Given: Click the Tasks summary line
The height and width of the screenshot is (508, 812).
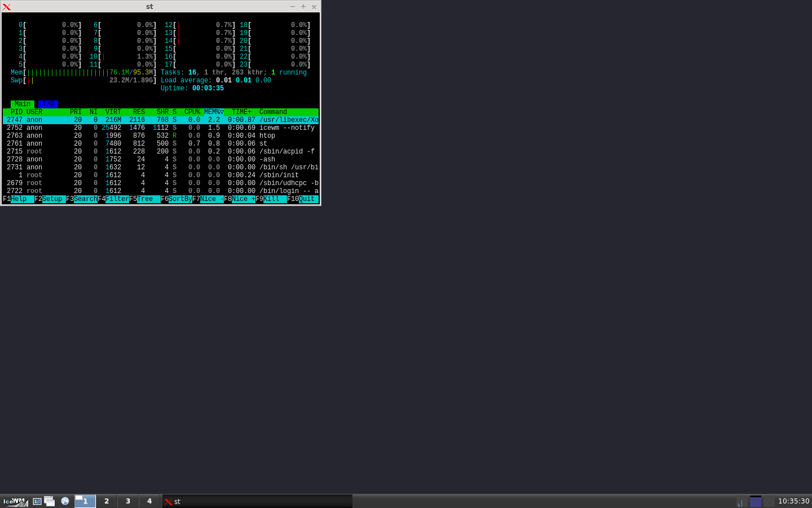Looking at the screenshot, I should click(x=234, y=73).
